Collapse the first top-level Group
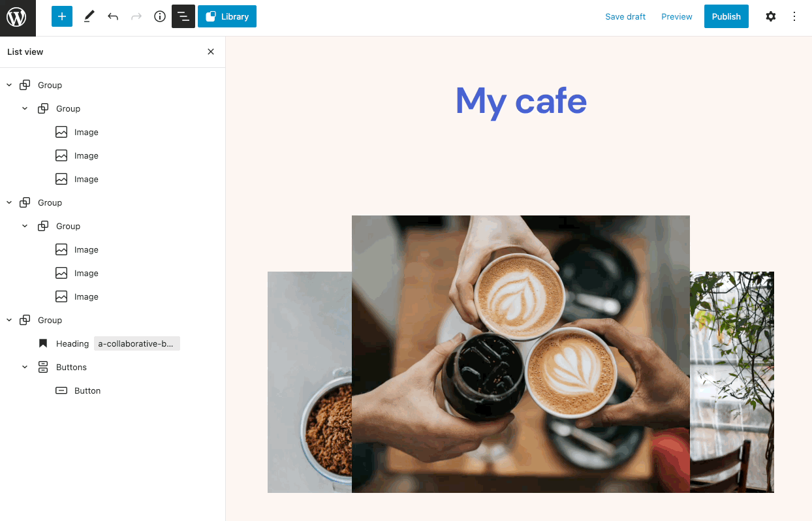Screen dimensions: 812x521 (x=9, y=85)
